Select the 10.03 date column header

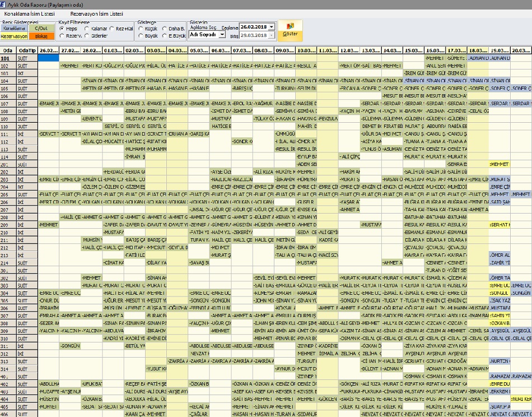(306, 50)
